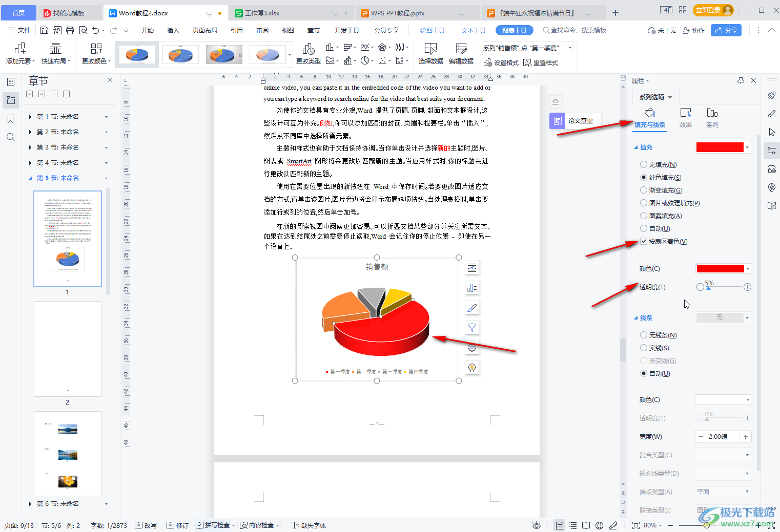Open the bookmark icon in left sidebar

click(10, 119)
